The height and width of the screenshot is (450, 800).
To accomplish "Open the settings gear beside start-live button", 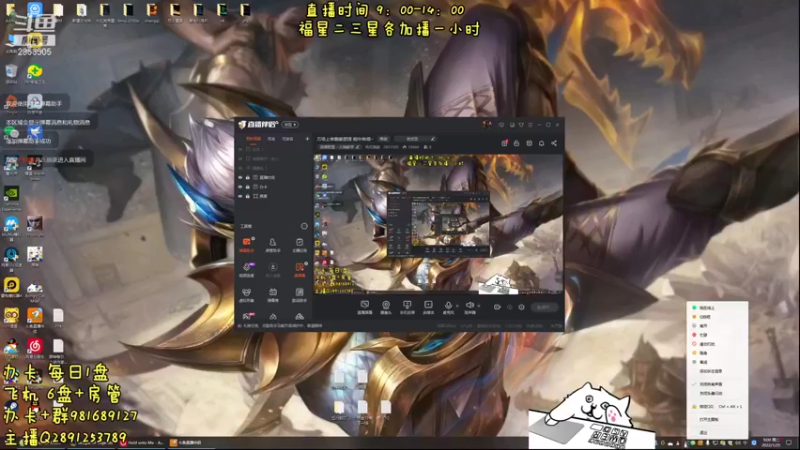I will (521, 307).
